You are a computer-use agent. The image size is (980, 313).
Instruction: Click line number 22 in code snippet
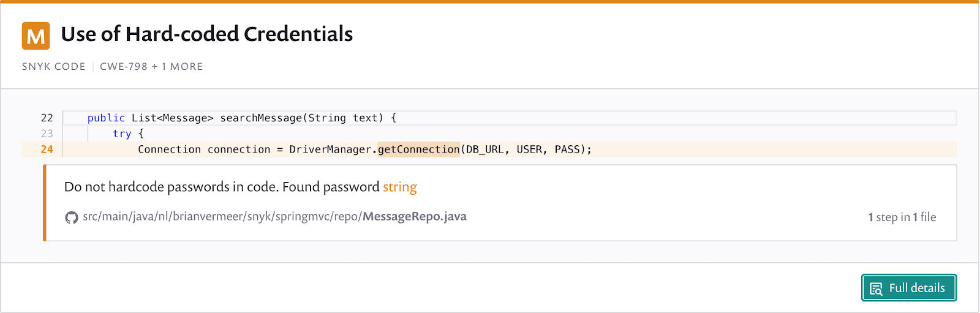click(47, 118)
